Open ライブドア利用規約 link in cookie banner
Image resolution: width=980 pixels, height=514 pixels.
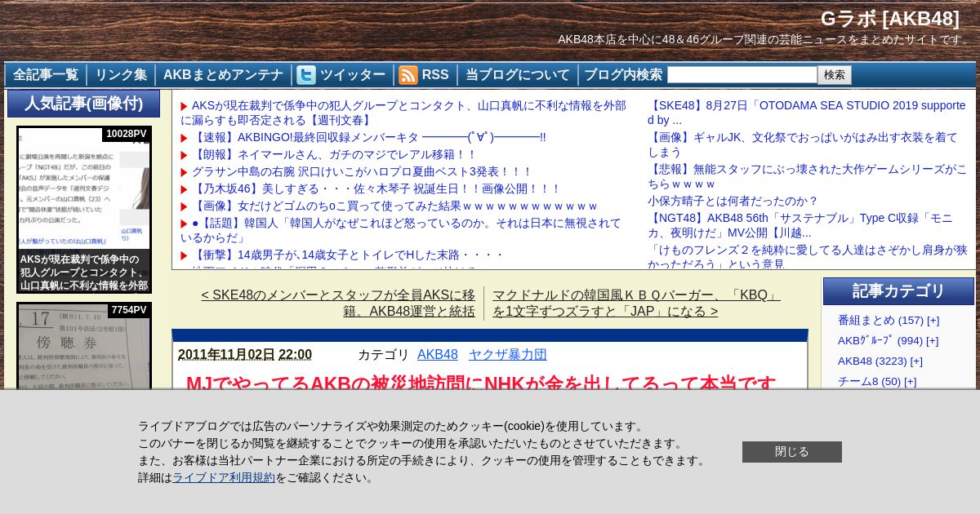click(x=224, y=477)
